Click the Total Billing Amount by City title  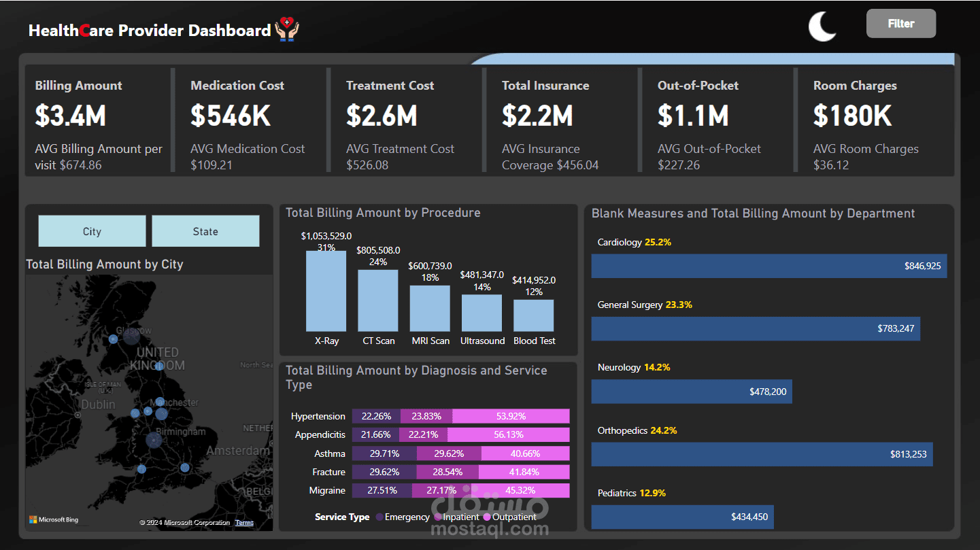(x=105, y=264)
